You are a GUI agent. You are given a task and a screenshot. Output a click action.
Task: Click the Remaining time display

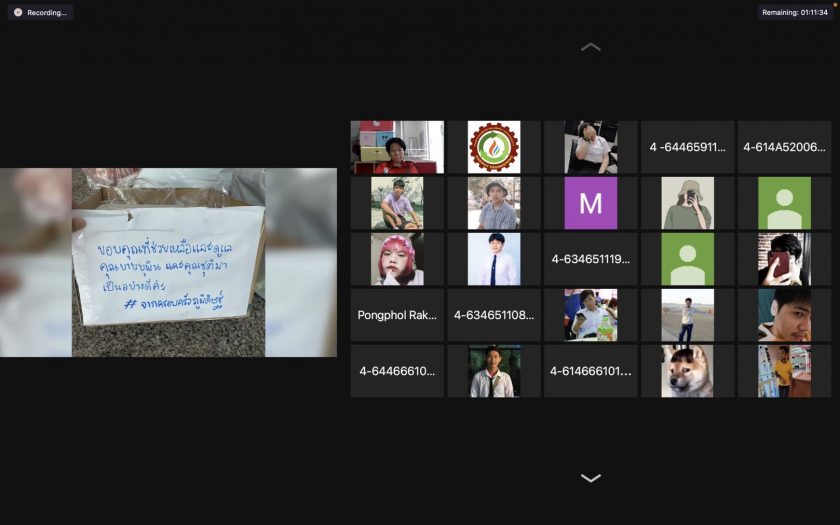pyautogui.click(x=794, y=13)
